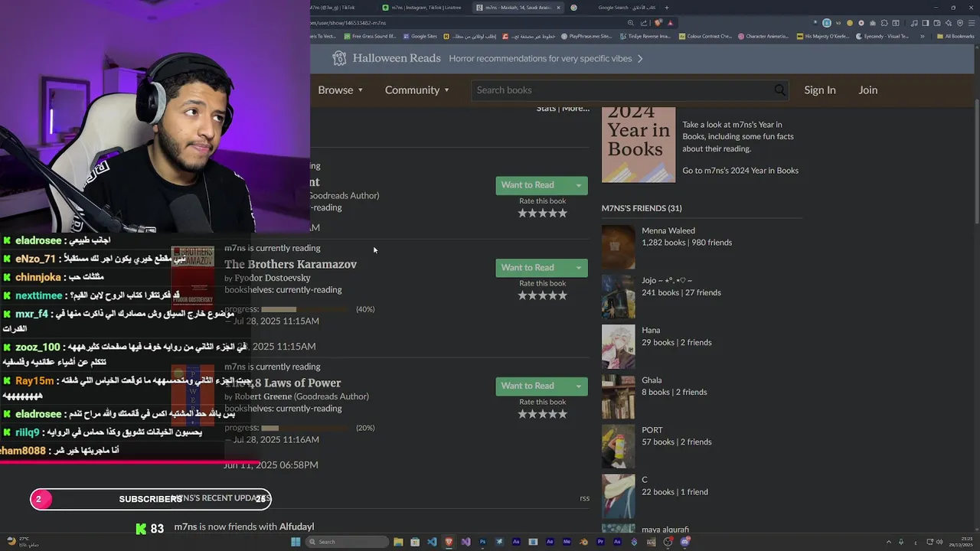Open Google Sites bookmark

point(420,36)
